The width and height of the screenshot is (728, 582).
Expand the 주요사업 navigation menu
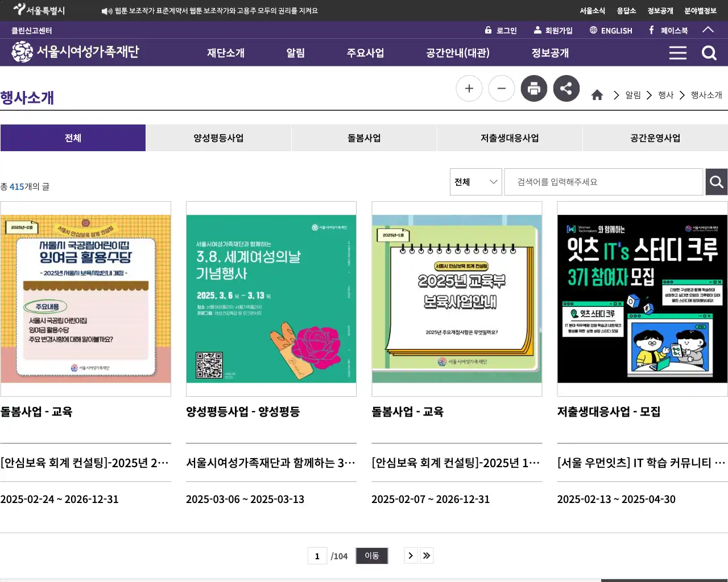point(366,52)
